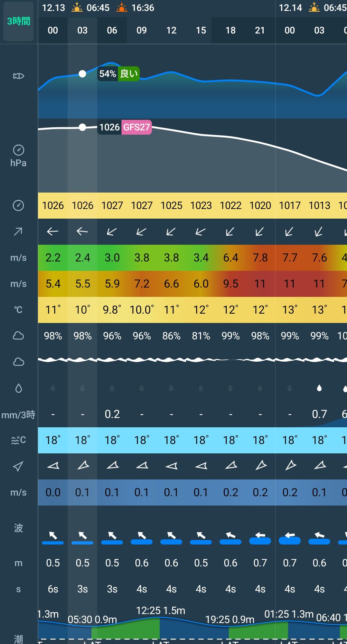Tap the sea temperature wave icon

[18, 440]
